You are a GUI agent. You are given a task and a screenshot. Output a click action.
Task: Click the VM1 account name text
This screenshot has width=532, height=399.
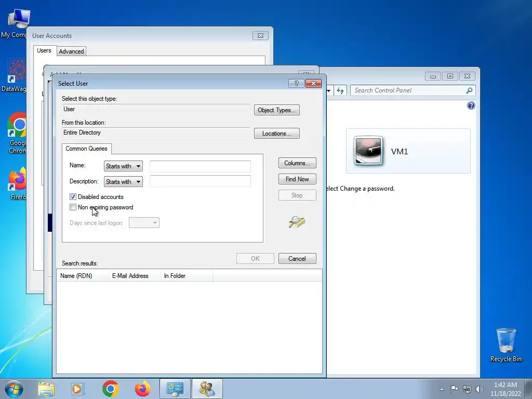pyautogui.click(x=400, y=151)
